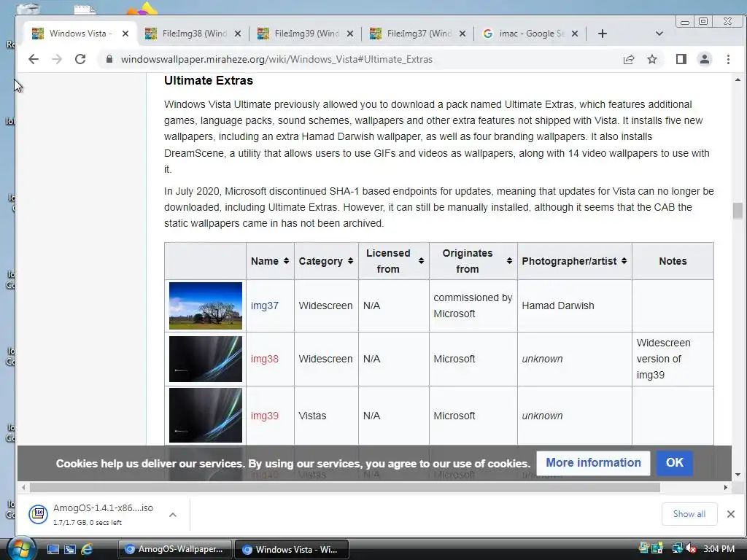The image size is (747, 560).
Task: Click the muted volume tray icon
Action: [690, 548]
